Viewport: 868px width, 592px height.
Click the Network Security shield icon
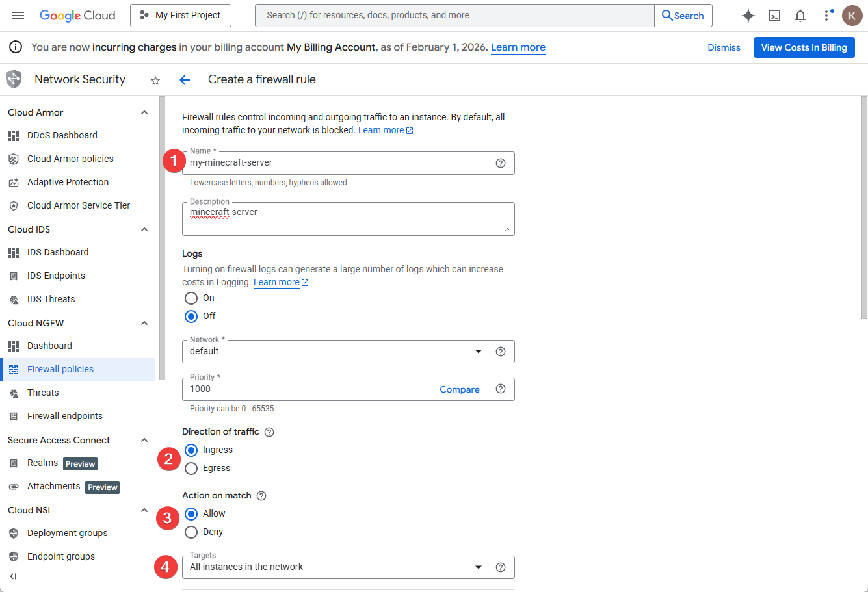[14, 79]
